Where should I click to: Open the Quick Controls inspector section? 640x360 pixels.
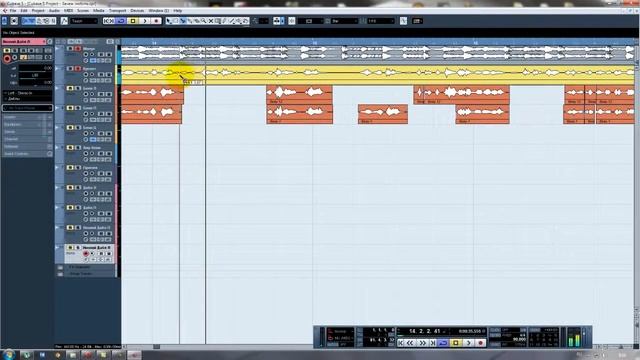(x=26, y=154)
